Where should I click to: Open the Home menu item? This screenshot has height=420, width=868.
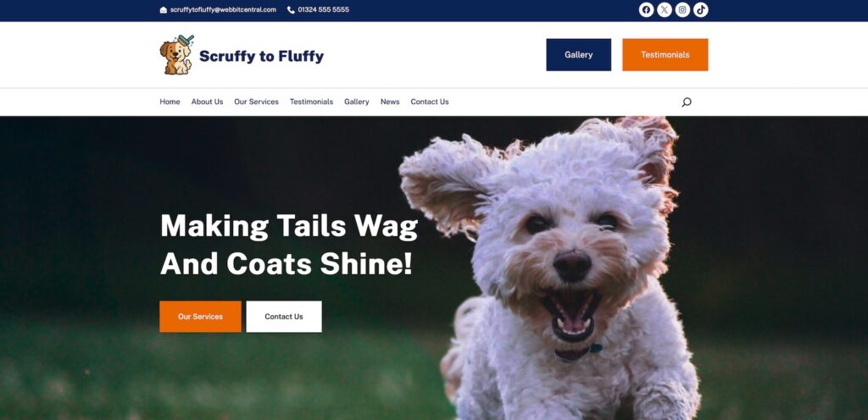(170, 102)
